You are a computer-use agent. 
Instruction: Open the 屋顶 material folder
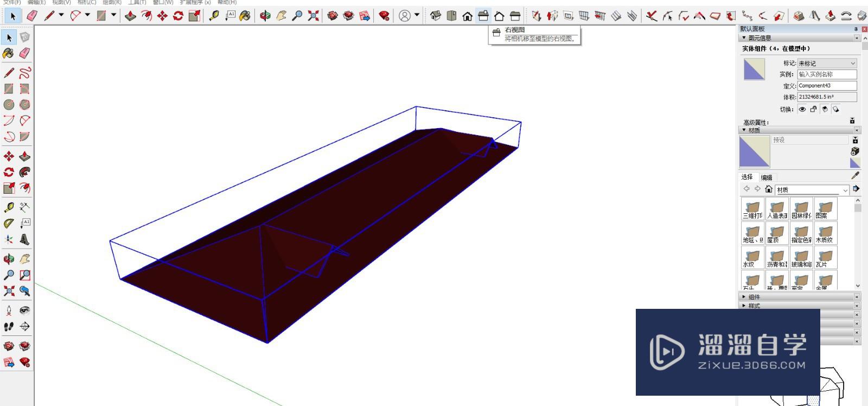click(777, 233)
